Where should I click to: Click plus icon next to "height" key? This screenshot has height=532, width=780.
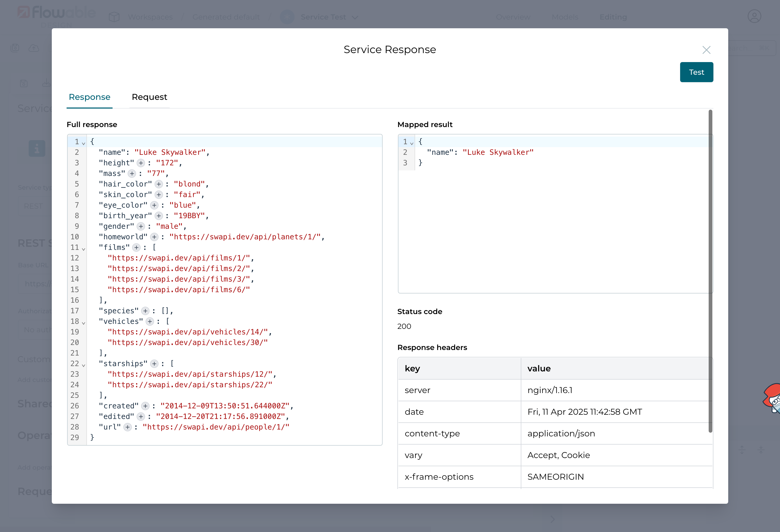pos(141,163)
